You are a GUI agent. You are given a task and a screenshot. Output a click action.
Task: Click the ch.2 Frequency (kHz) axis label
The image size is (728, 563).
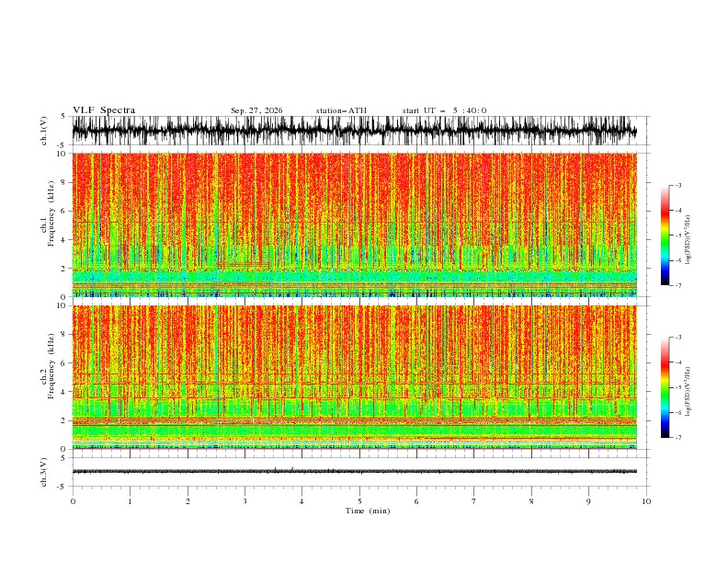coord(47,377)
